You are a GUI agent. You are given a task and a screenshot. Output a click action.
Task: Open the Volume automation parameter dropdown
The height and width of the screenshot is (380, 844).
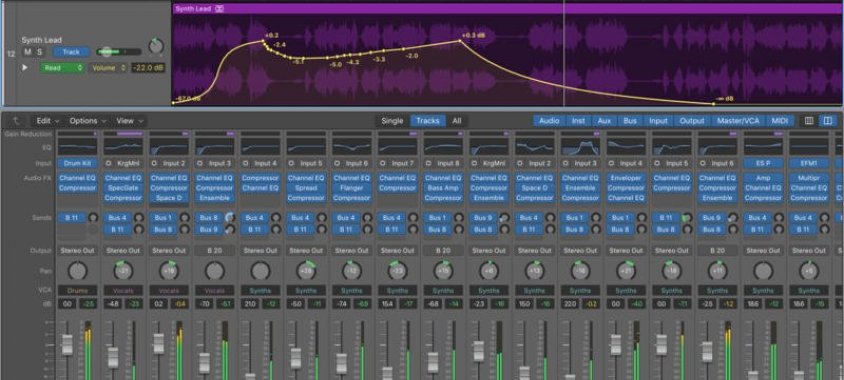pyautogui.click(x=109, y=68)
